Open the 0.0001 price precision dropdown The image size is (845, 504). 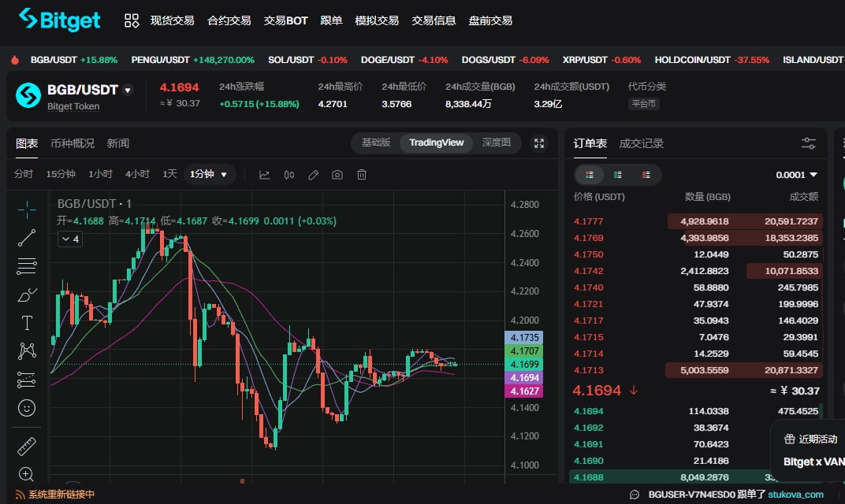[x=795, y=174]
